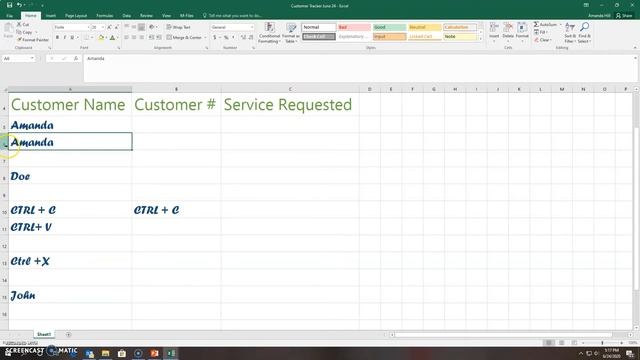Click the AutoSum sigma button
This screenshot has height=360, width=640.
tap(545, 24)
